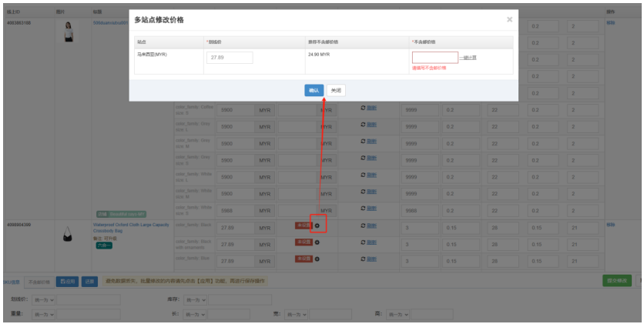Expand the 库存 统一为 dropdown
The image size is (644, 324).
(x=193, y=299)
